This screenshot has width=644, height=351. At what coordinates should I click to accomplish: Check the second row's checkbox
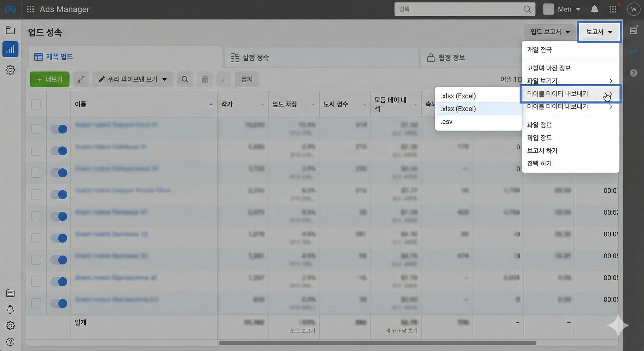point(36,151)
